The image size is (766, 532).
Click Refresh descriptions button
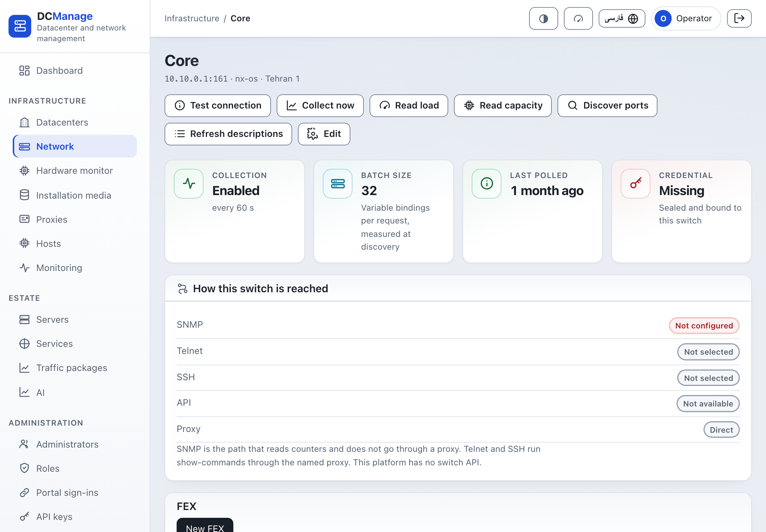tap(228, 134)
